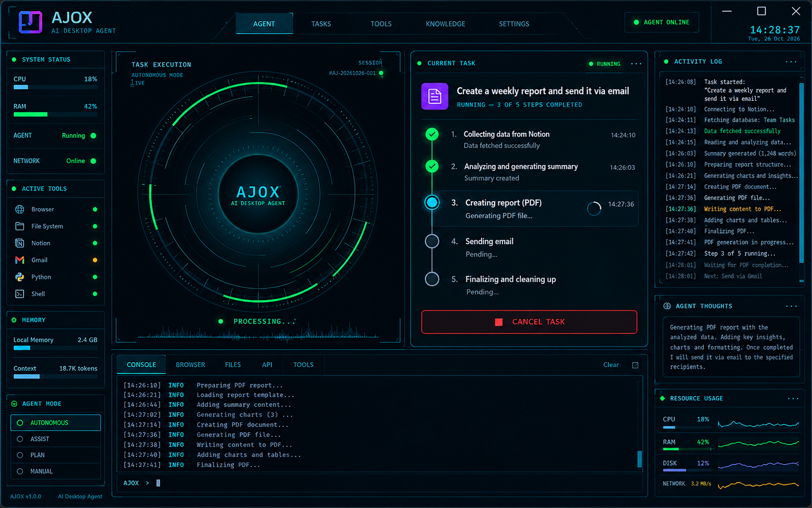Click the AJOX logo icon

[x=30, y=23]
